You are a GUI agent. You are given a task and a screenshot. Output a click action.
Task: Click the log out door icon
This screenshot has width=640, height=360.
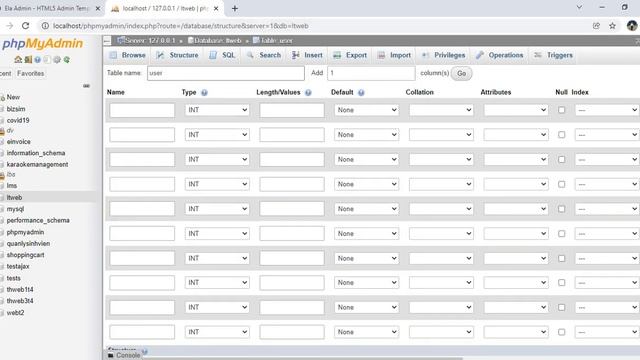click(x=28, y=60)
